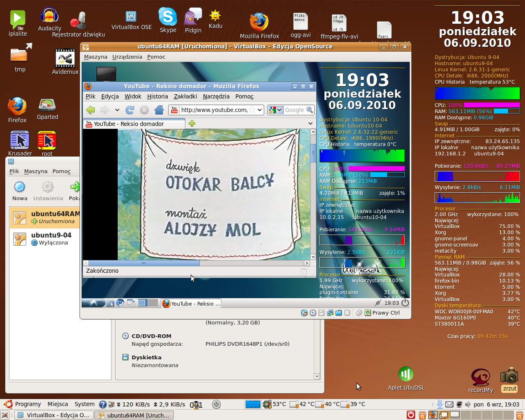
Task: Open a new tab with the green plus
Action: [192, 123]
